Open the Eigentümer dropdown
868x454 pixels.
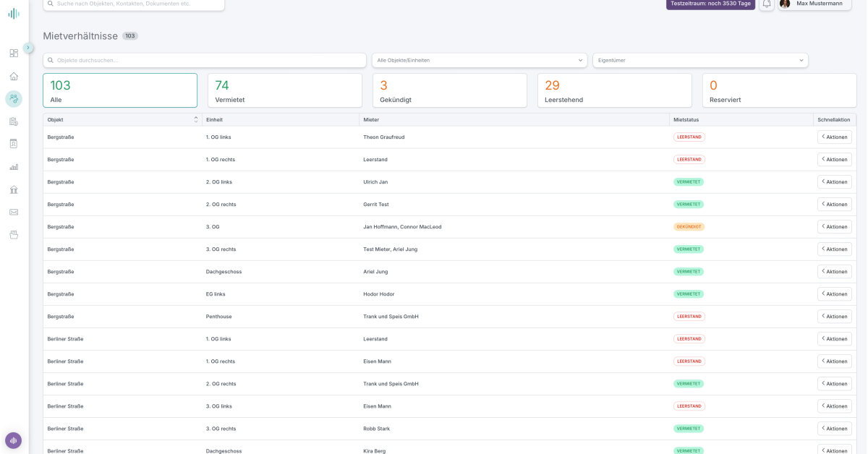(700, 60)
